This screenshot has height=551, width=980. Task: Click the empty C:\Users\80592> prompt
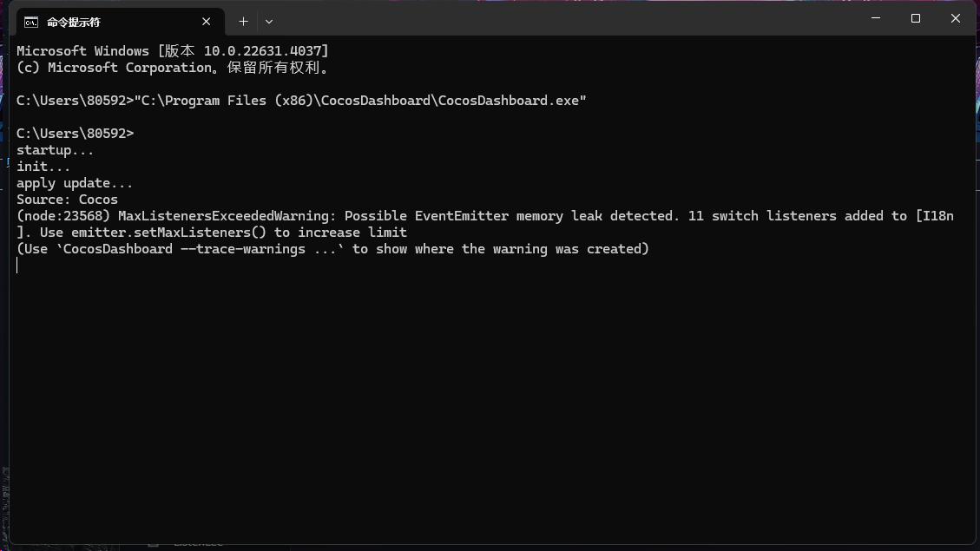(76, 134)
